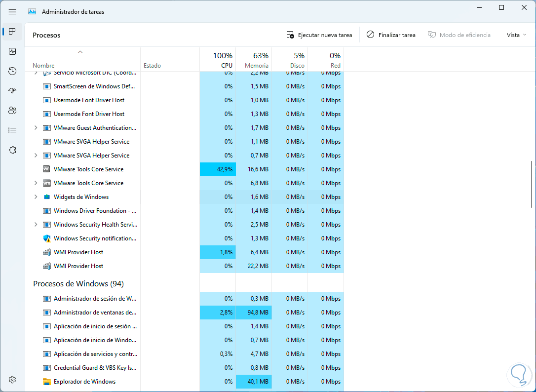536x392 pixels.
Task: Select the Procesos de Windows (94) group header
Action: [78, 284]
